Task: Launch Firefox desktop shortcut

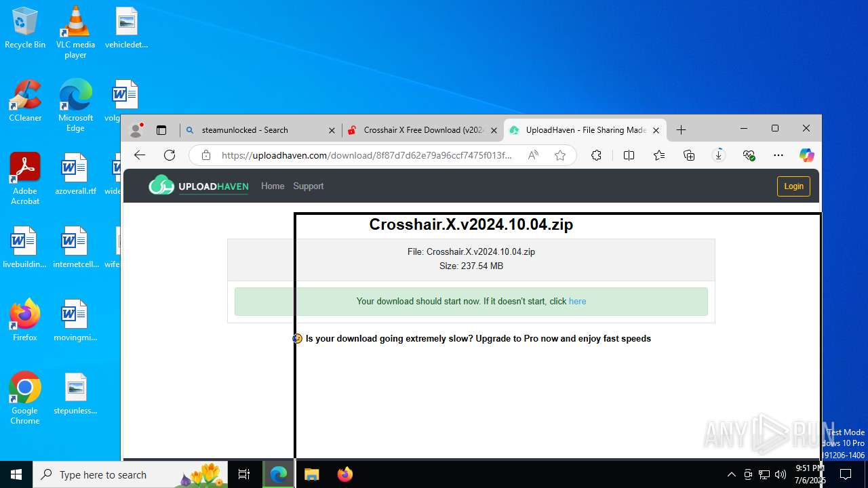Action: 25,321
